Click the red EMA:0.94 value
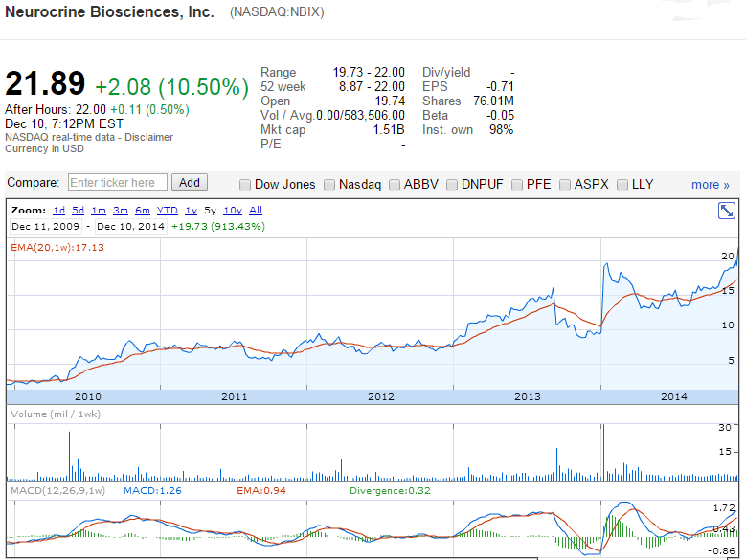Image resolution: width=746 pixels, height=560 pixels. tap(261, 490)
